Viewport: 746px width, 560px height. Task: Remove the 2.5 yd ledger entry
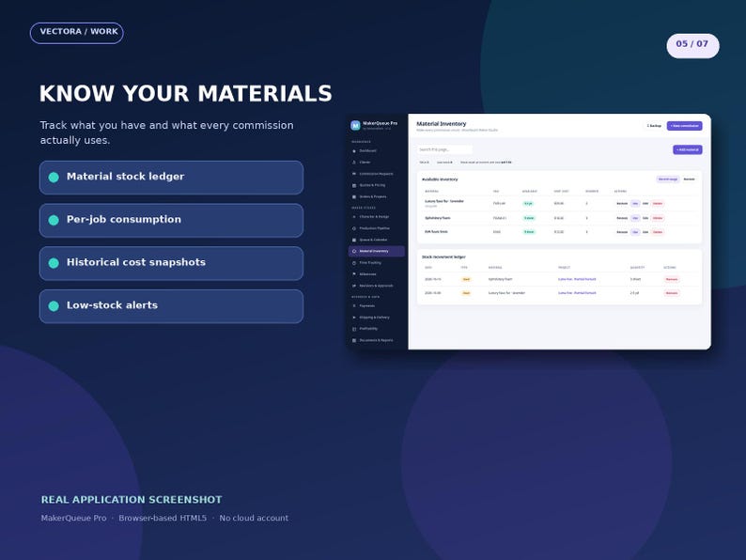point(672,293)
